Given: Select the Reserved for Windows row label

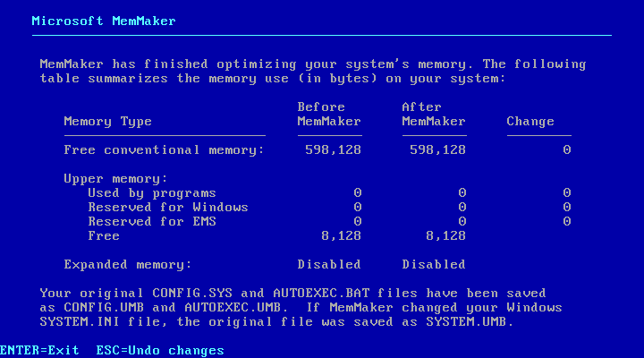Looking at the screenshot, I should point(168,207).
